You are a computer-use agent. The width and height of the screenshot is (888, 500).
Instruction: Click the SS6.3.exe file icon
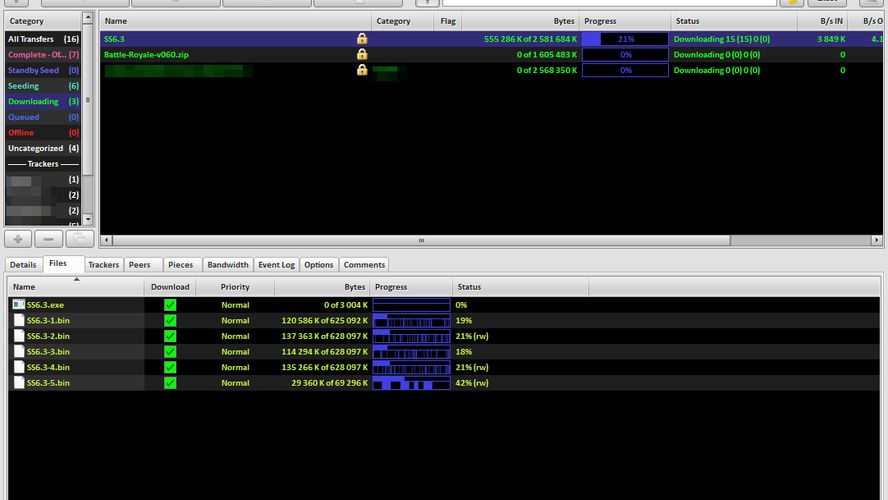click(x=19, y=304)
